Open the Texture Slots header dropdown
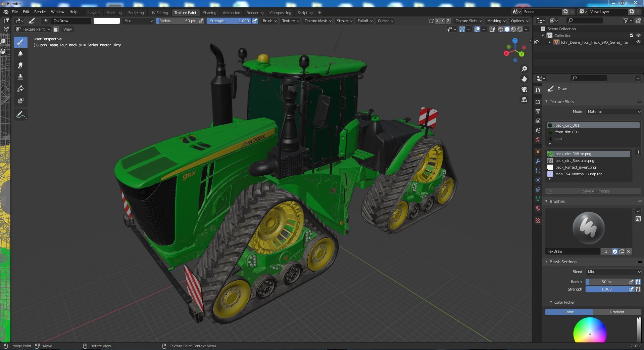This screenshot has height=350, width=644. (468, 21)
